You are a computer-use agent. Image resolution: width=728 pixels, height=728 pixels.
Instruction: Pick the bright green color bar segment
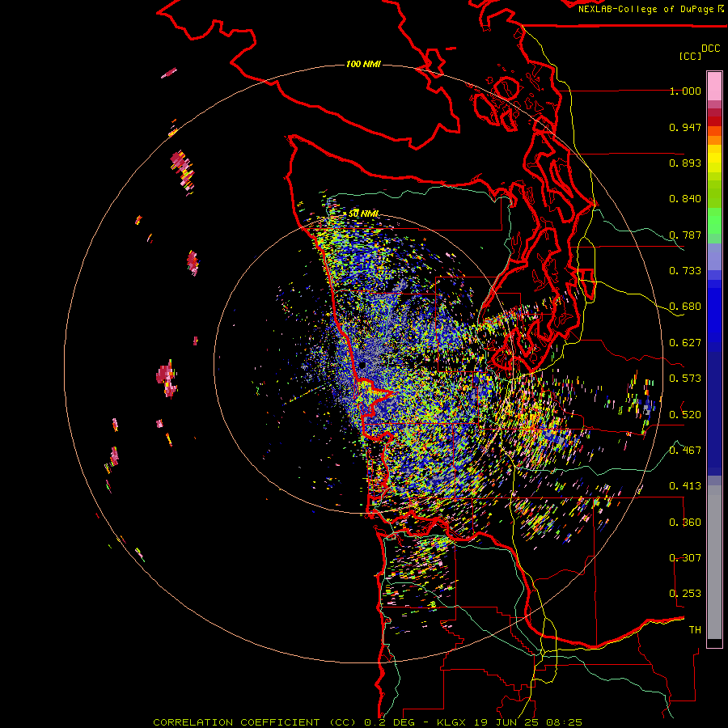(x=714, y=221)
